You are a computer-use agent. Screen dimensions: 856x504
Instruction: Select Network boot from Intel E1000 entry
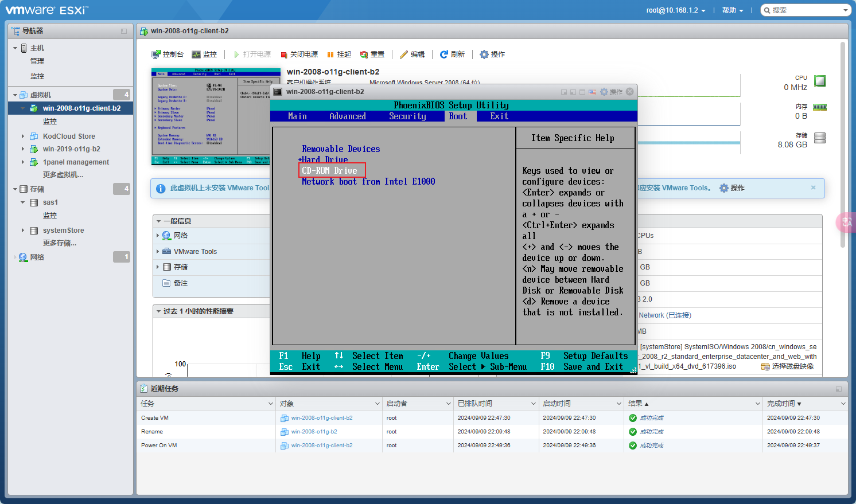[x=368, y=182]
